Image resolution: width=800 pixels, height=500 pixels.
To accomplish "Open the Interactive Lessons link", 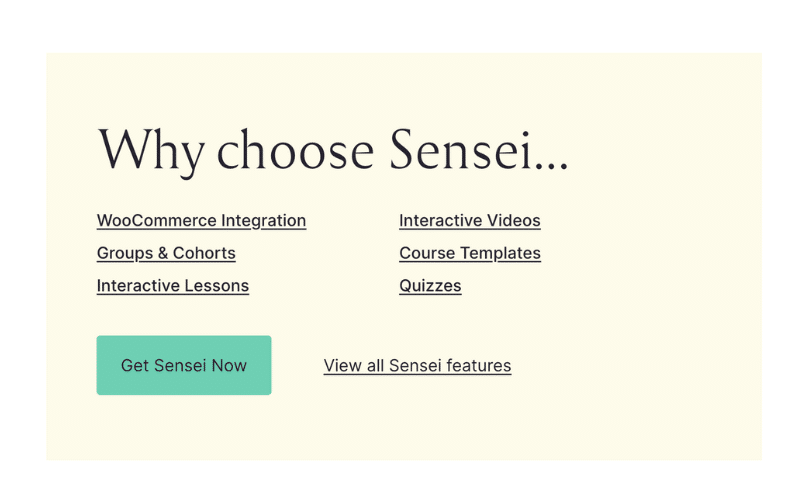I will point(172,286).
